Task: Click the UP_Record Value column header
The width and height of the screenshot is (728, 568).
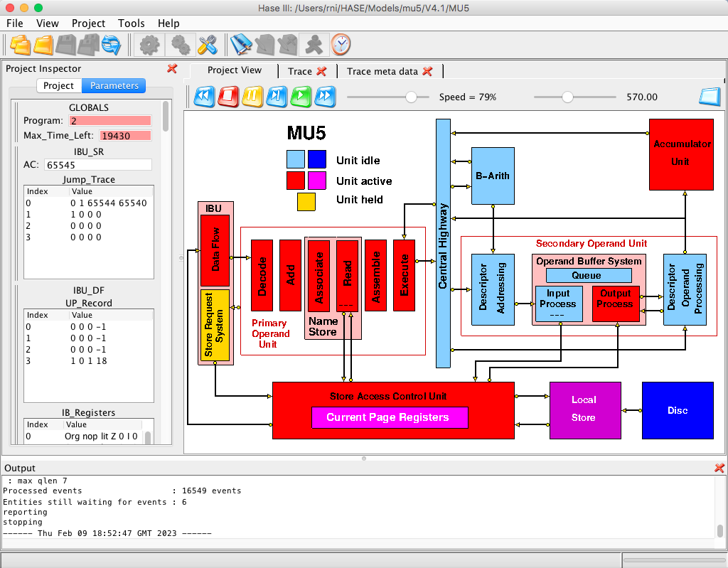Action: click(111, 315)
